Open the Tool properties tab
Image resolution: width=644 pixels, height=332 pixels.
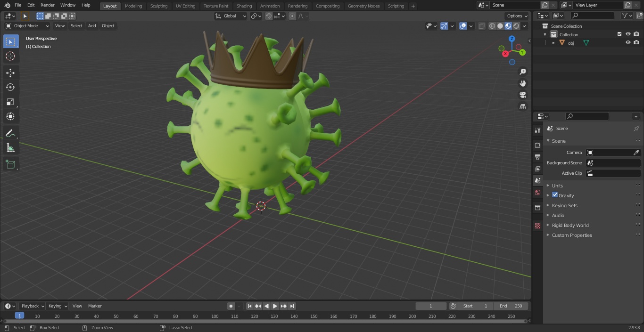pos(537,130)
